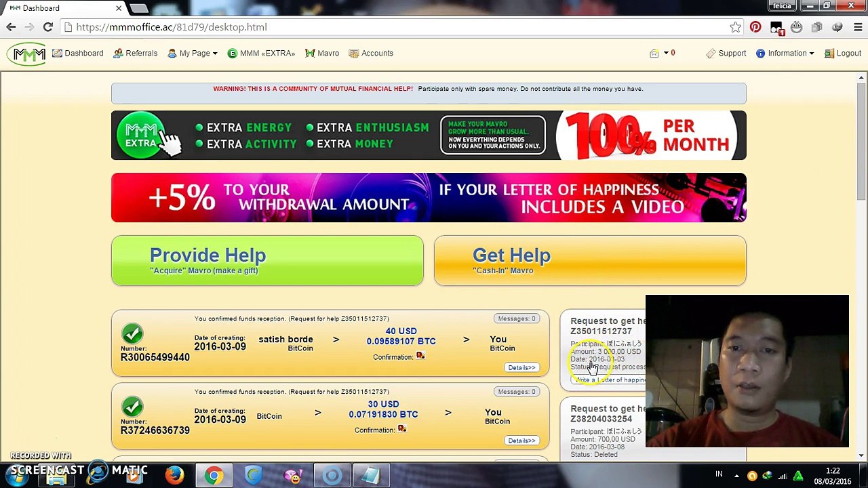
Task: Click the green checkmark on order R37246636739
Action: point(132,407)
